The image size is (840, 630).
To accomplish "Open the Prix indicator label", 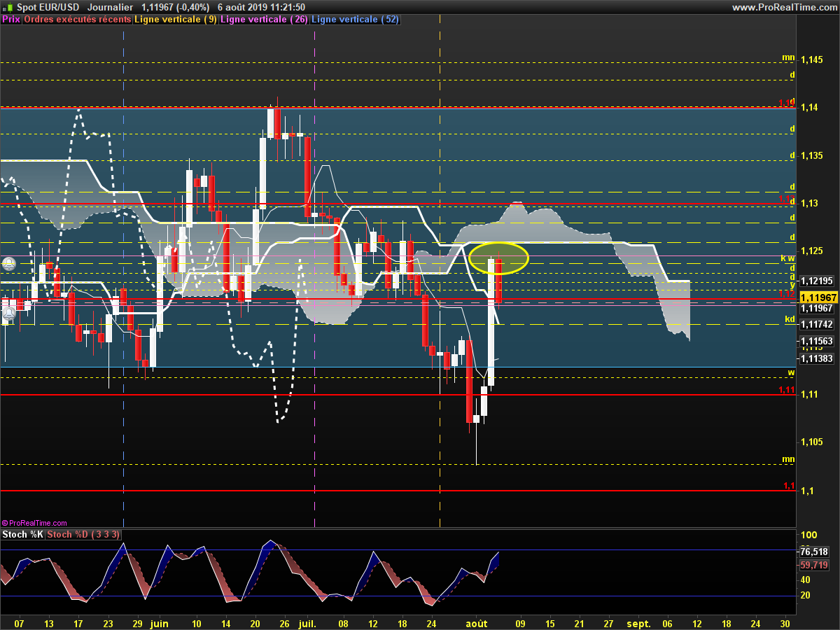I will point(11,20).
